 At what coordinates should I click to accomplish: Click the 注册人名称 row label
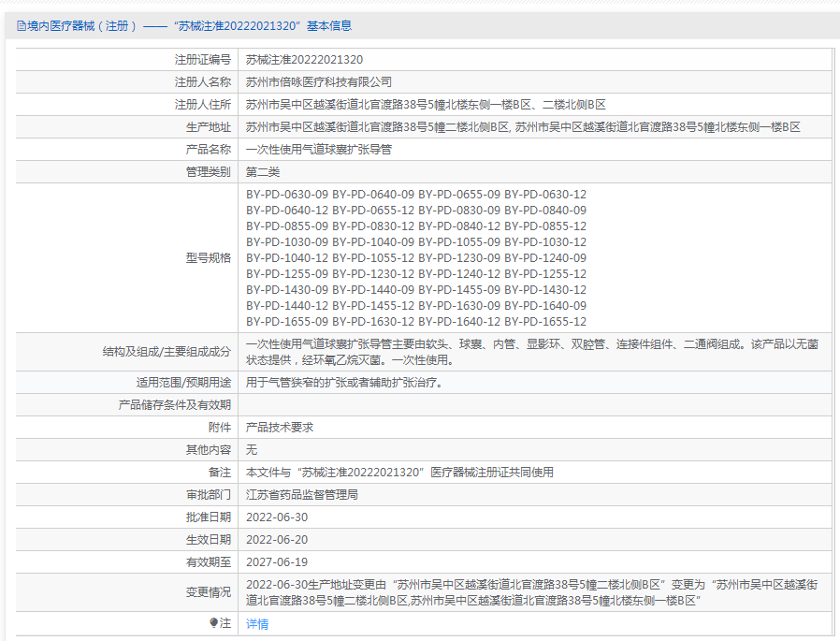(202, 82)
